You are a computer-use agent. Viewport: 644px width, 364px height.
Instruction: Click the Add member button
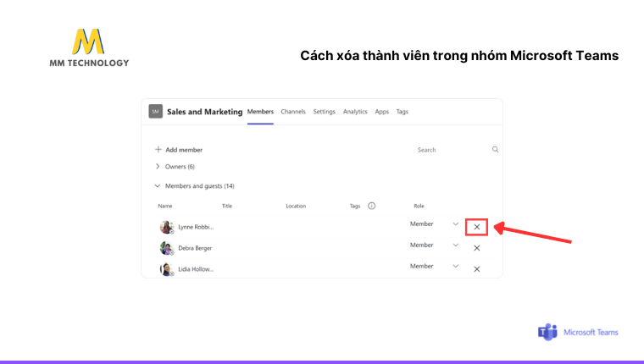(x=179, y=150)
